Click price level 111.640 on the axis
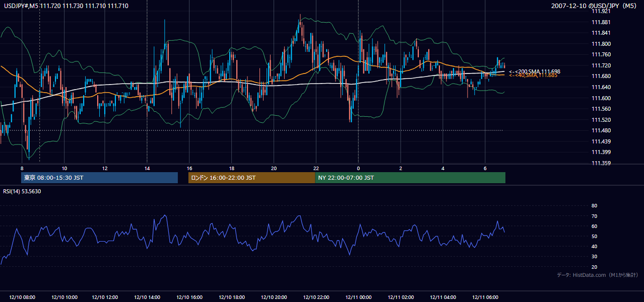 pyautogui.click(x=602, y=87)
